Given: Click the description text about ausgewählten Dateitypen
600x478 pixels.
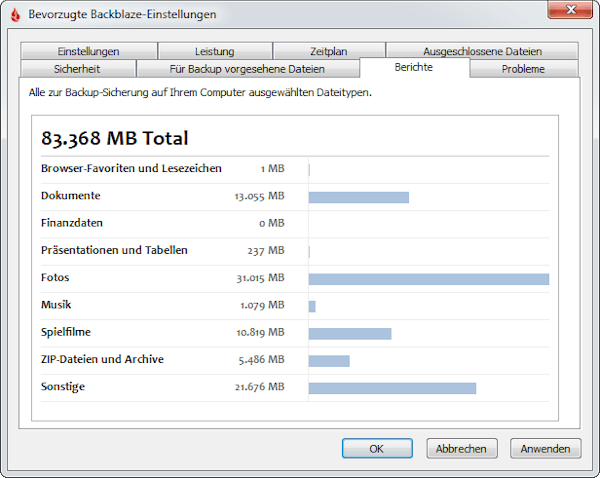Looking at the screenshot, I should tap(200, 93).
